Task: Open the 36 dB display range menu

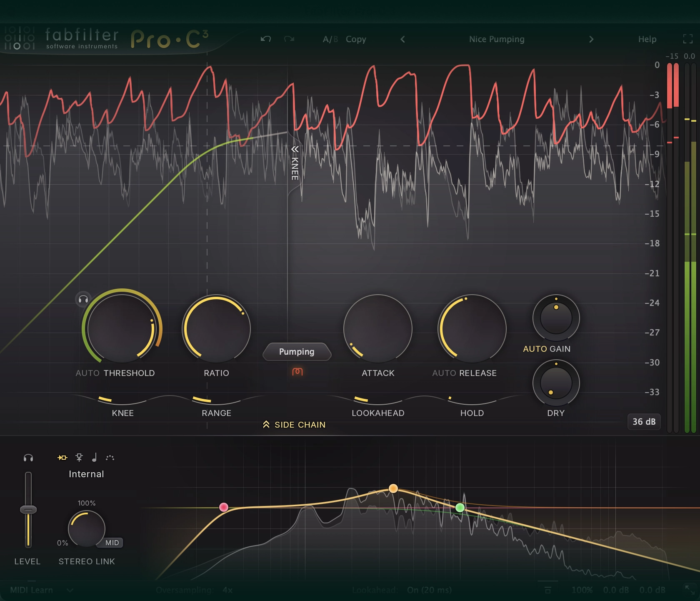Action: point(644,422)
